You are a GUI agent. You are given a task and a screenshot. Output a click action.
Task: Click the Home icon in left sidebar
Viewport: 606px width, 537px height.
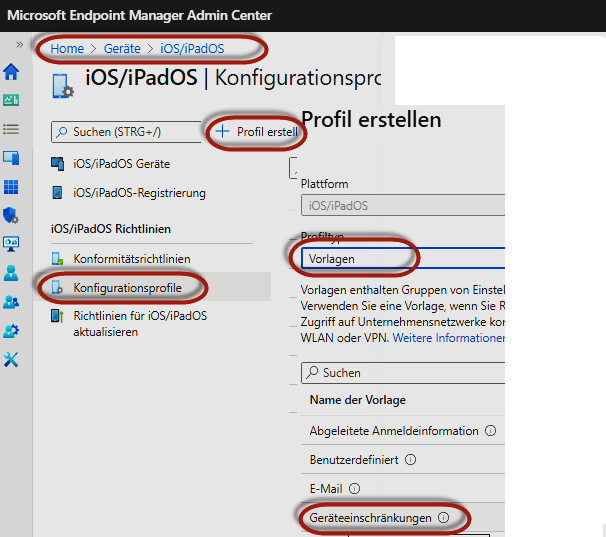(x=12, y=71)
